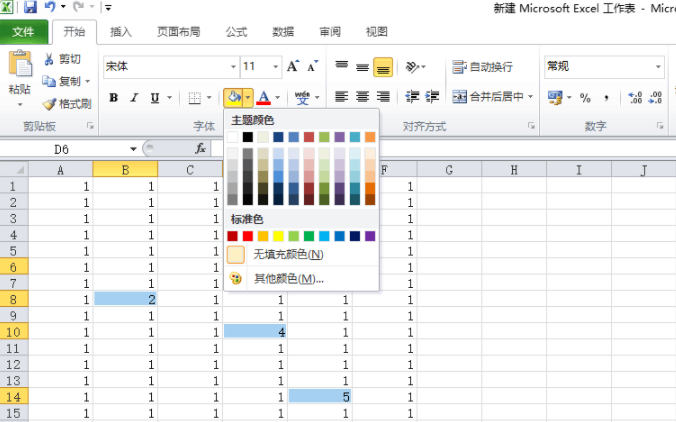
Task: Click the percent style icon
Action: click(585, 98)
